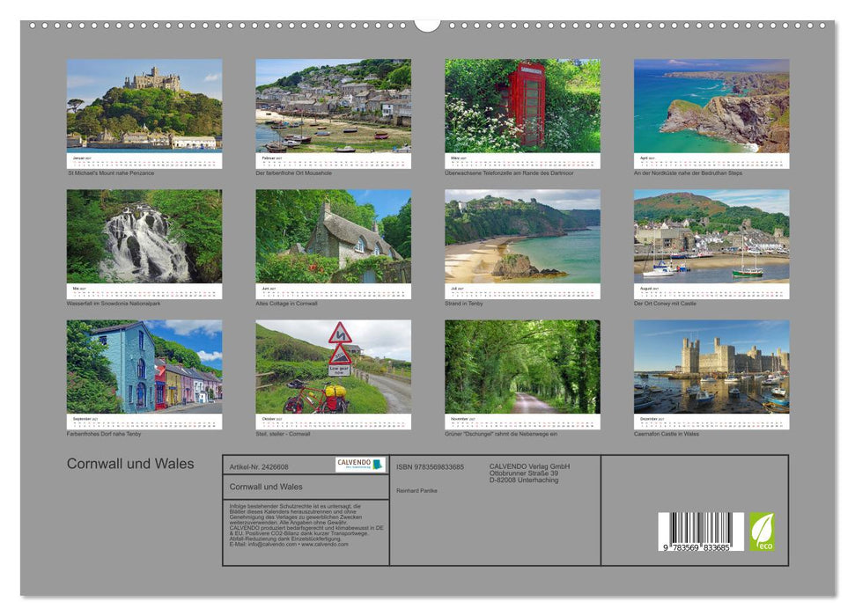Screen dimensions: 855x616
Task: Click the CALVENDO Verlag GmbH address
Action: point(529,473)
